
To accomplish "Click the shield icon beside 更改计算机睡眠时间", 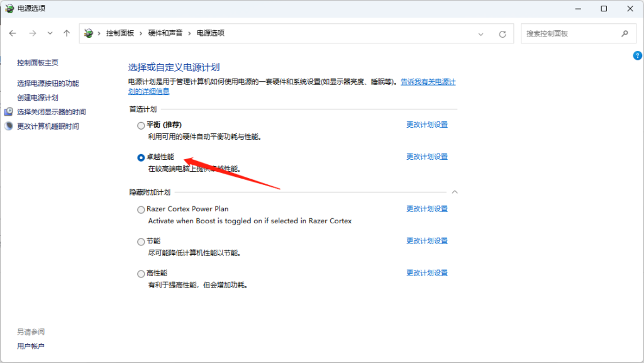I will pos(9,125).
